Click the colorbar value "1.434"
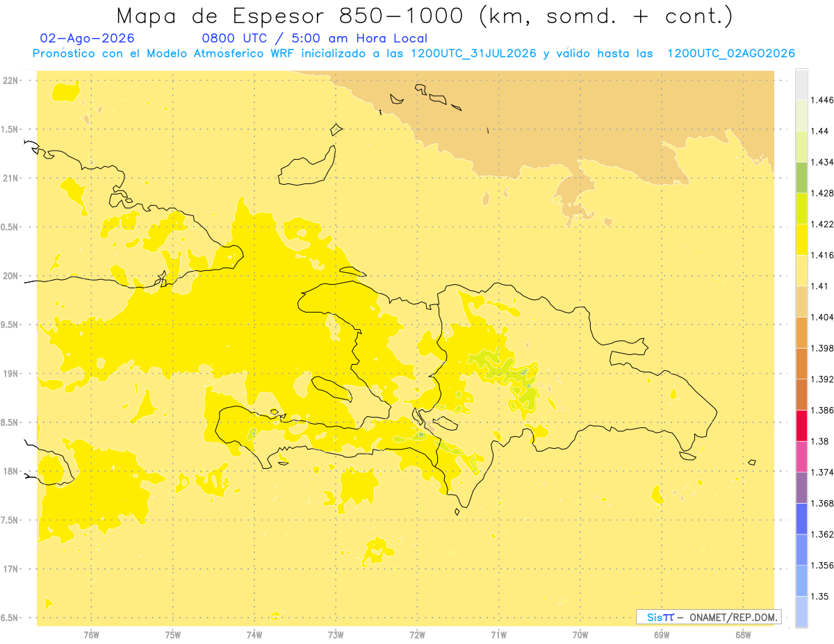The width and height of the screenshot is (834, 644). tap(823, 163)
